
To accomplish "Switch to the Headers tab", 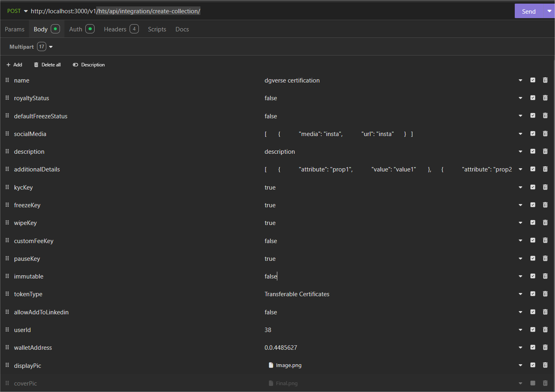I will tap(115, 29).
